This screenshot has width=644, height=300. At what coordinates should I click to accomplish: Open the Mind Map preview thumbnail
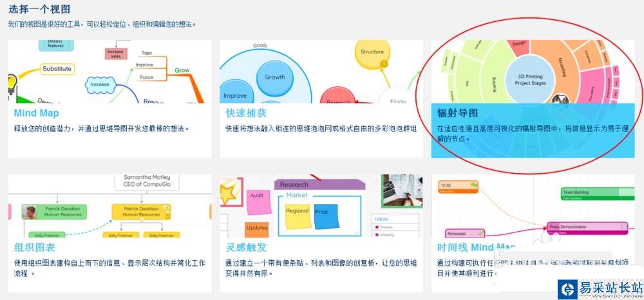(109, 71)
